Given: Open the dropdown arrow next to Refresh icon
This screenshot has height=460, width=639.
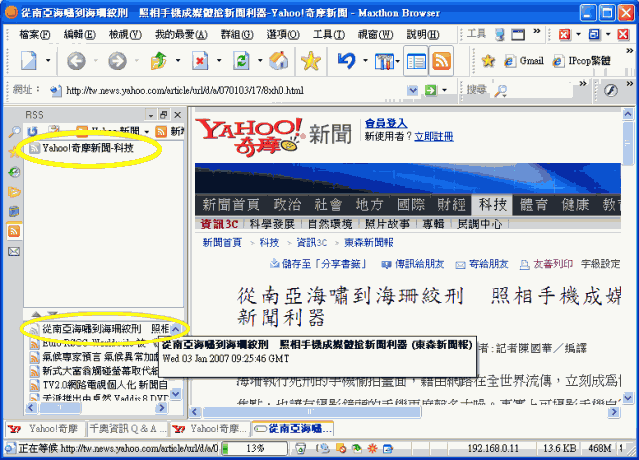Looking at the screenshot, I should click(260, 61).
